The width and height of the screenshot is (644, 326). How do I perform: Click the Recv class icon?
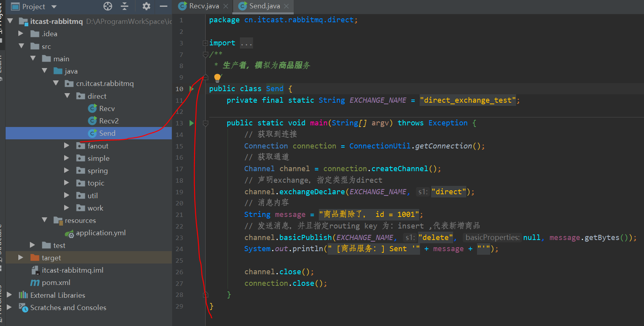click(x=92, y=108)
